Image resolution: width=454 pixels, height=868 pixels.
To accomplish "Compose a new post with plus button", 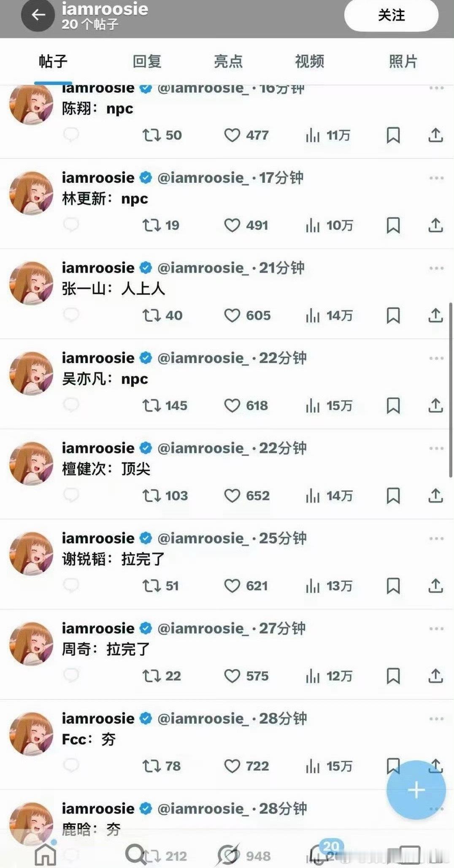I will [x=416, y=790].
